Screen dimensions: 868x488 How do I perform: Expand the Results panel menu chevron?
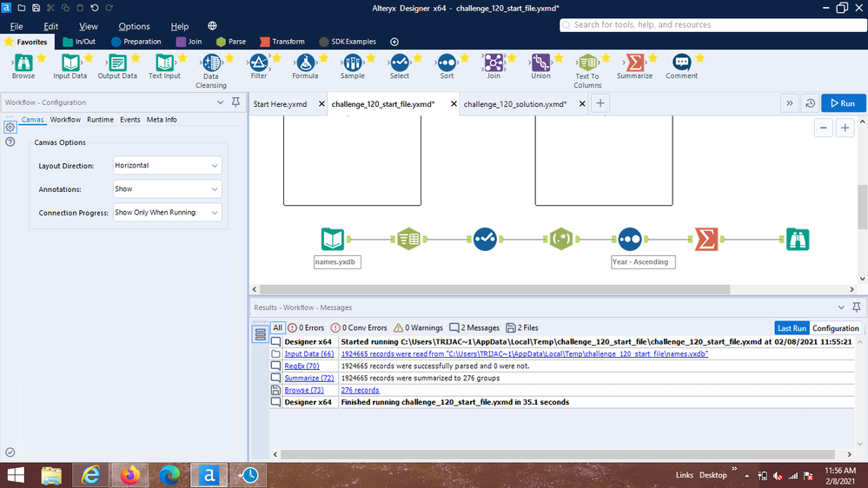coord(841,307)
